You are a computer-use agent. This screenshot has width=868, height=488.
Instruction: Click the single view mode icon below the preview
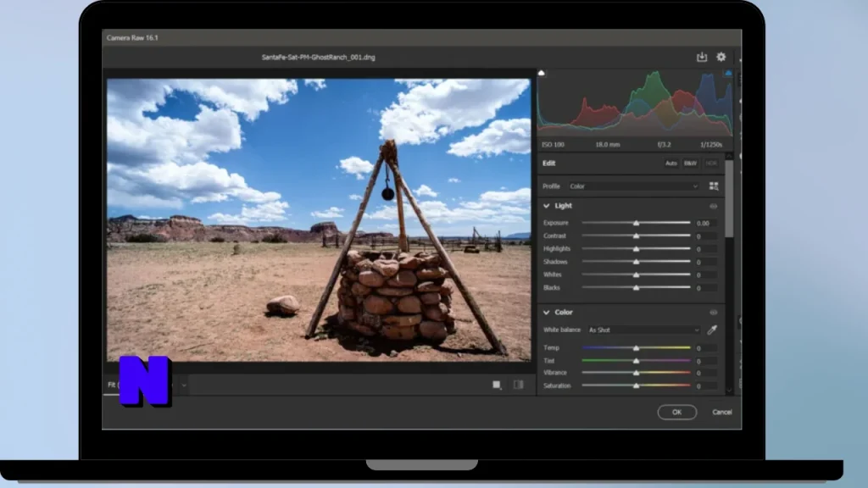(497, 385)
